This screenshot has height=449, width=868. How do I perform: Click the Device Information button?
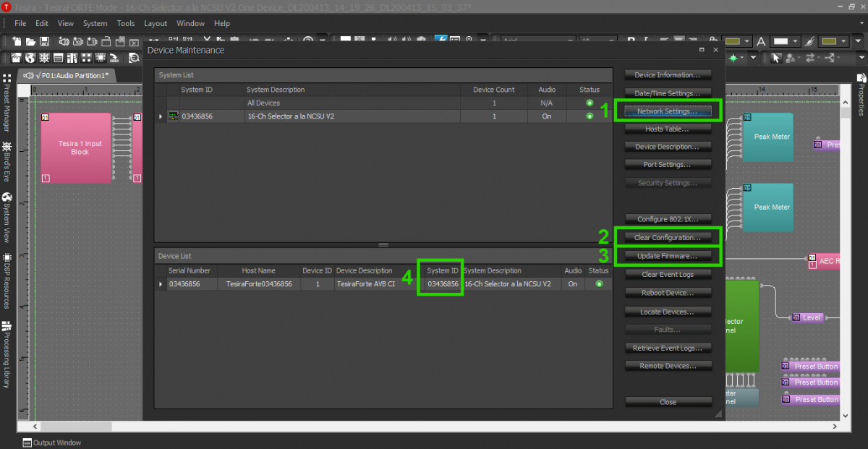(668, 75)
